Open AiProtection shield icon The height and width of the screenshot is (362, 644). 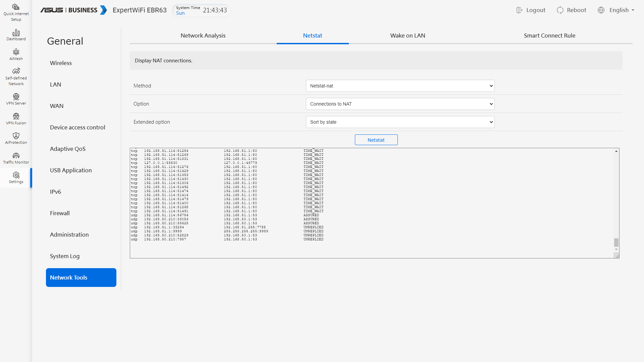coord(16,138)
